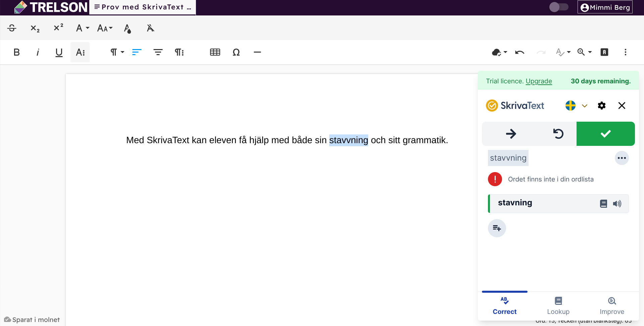Open more options for the word stavvning
This screenshot has width=644, height=326.
click(x=622, y=158)
